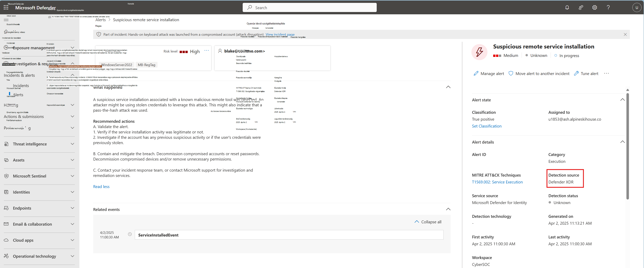Click the user account avatar
644x268 pixels.
[x=637, y=7]
